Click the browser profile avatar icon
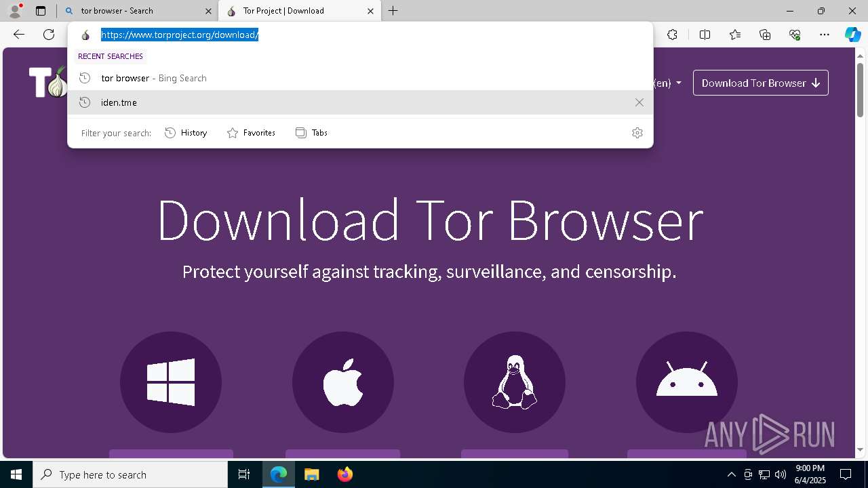The width and height of the screenshot is (868, 488). 15,11
